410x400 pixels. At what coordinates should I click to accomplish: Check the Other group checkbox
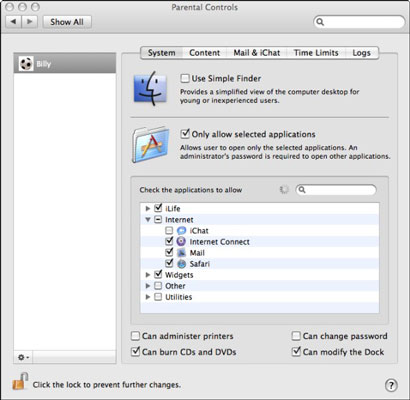click(x=158, y=286)
